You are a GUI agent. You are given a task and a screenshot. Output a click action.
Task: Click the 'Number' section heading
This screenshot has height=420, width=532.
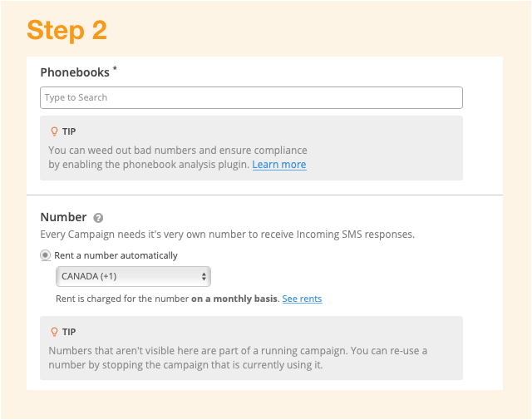[63, 217]
